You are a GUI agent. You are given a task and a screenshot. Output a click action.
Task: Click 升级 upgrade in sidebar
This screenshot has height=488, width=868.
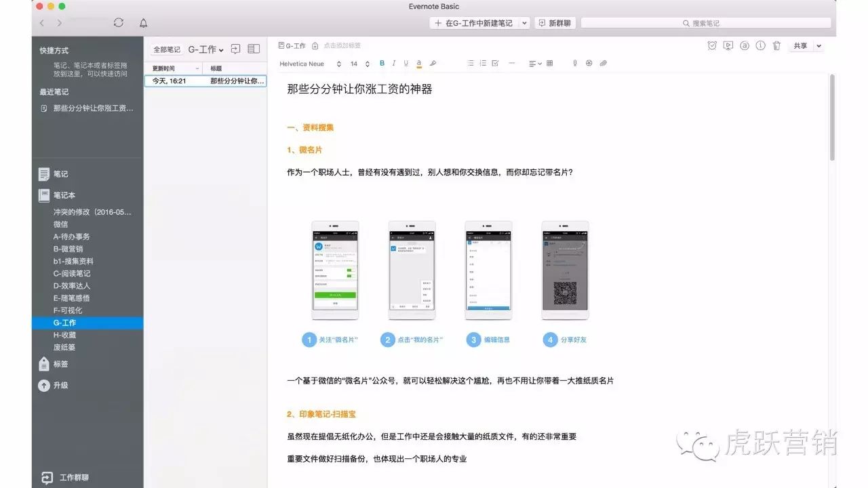(x=54, y=385)
